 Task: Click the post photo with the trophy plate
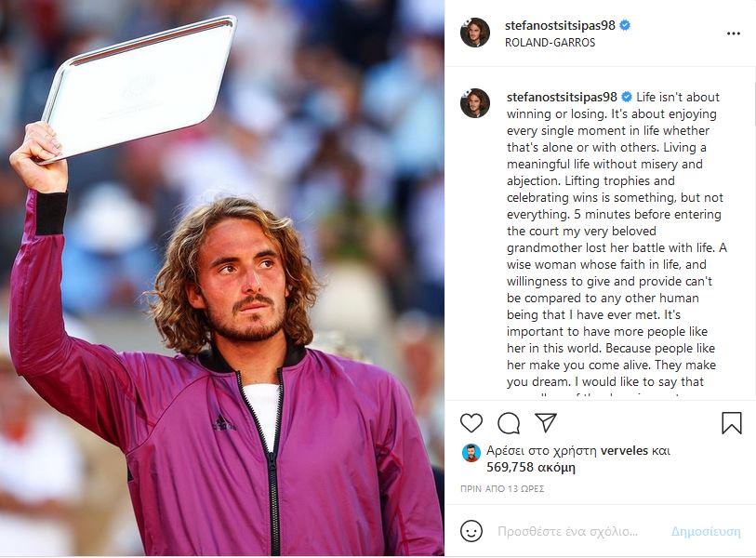[x=222, y=279]
